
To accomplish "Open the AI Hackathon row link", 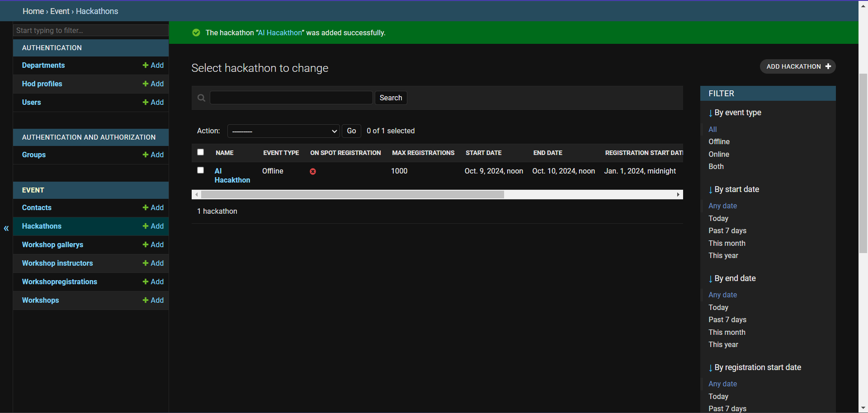I will point(232,175).
